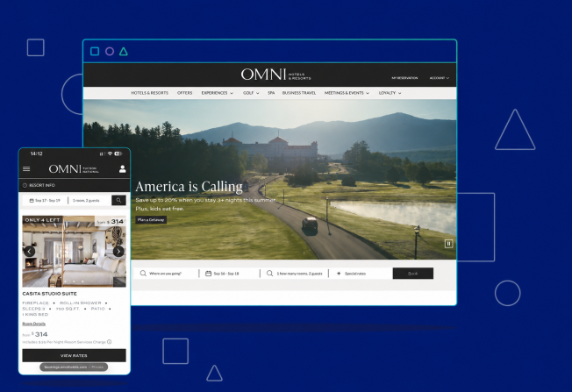The width and height of the screenshot is (572, 392).
Task: Expand the Golf dropdown menu
Action: point(251,93)
